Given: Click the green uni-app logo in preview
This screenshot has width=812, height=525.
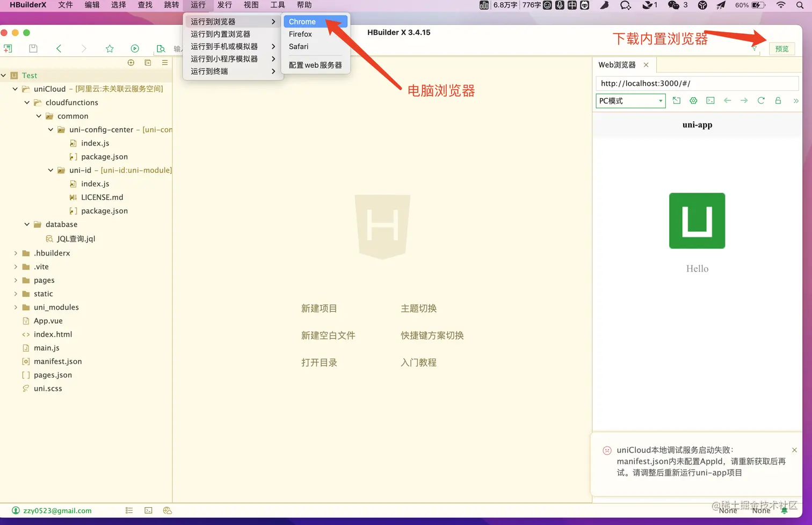Looking at the screenshot, I should (x=697, y=221).
